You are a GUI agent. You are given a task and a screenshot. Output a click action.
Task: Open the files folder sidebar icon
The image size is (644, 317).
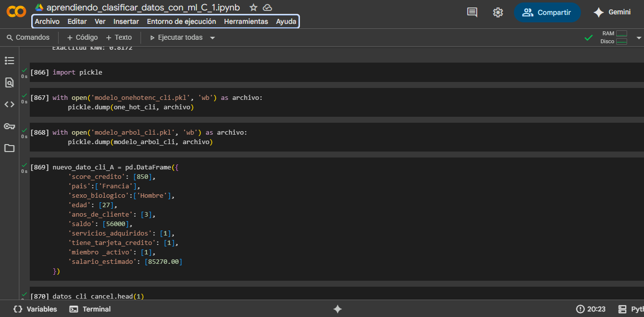(9, 148)
